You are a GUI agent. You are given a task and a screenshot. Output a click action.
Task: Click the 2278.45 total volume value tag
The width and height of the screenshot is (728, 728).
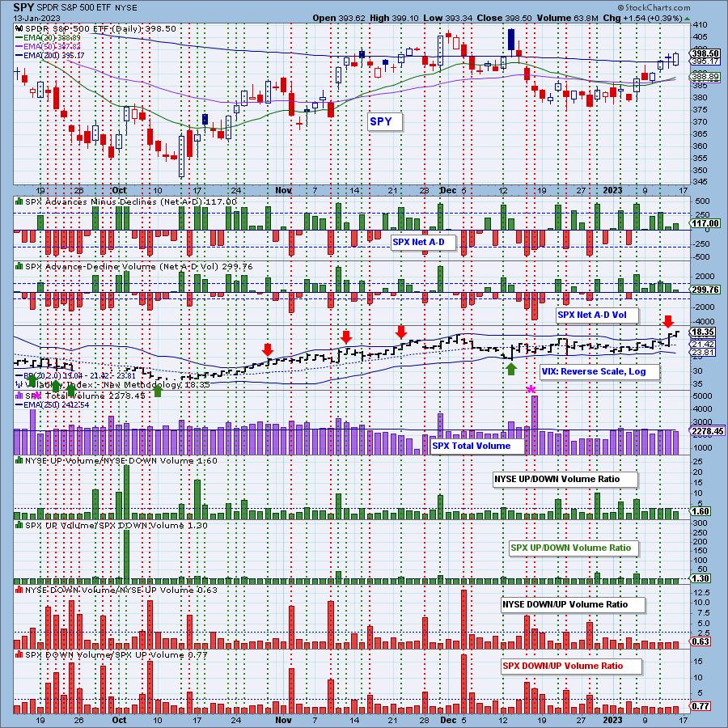[x=707, y=431]
